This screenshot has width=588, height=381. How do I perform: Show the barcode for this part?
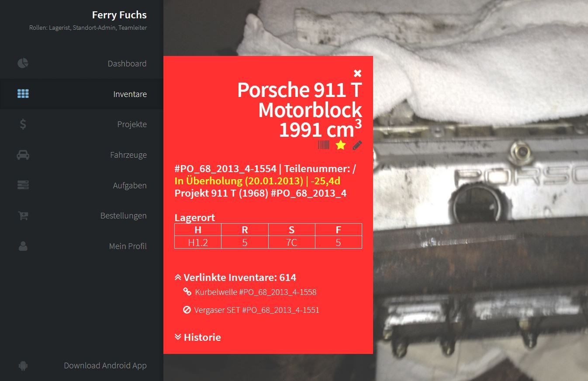(324, 145)
